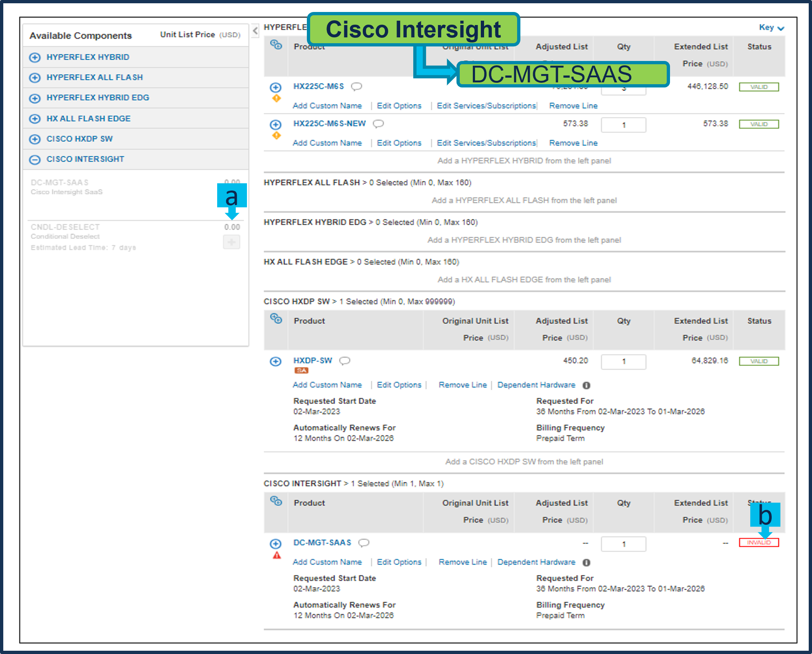812x654 pixels.
Task: Click the quantity field for HX225C-M6S-NEW
Action: pyautogui.click(x=623, y=125)
